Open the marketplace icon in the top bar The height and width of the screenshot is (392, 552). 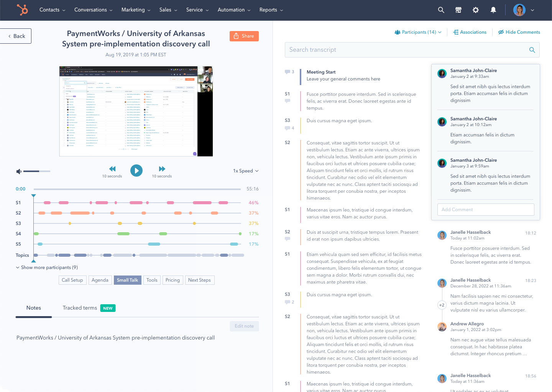[x=458, y=10]
